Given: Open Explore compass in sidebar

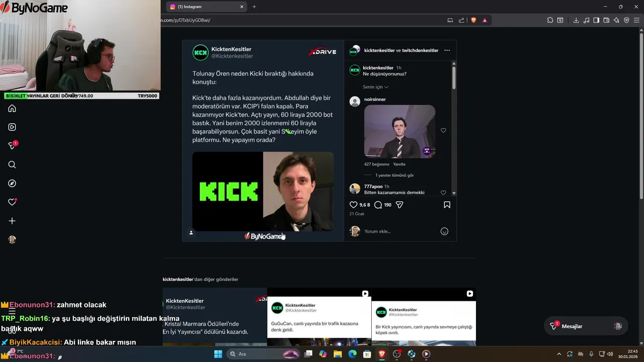Looking at the screenshot, I should tap(12, 184).
